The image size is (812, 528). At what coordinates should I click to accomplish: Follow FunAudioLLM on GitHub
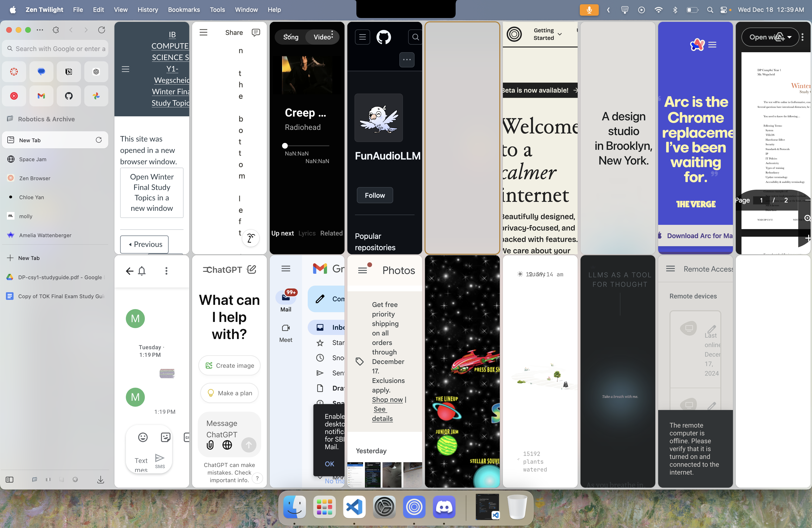point(375,195)
